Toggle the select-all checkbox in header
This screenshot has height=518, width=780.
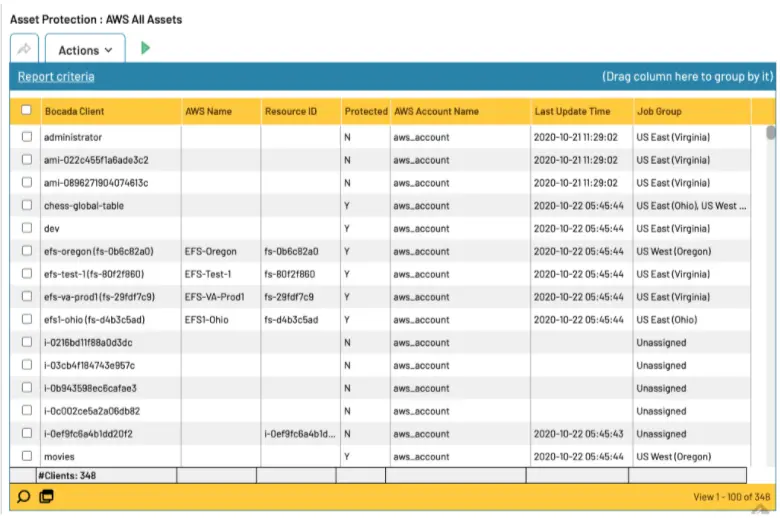pyautogui.click(x=26, y=110)
